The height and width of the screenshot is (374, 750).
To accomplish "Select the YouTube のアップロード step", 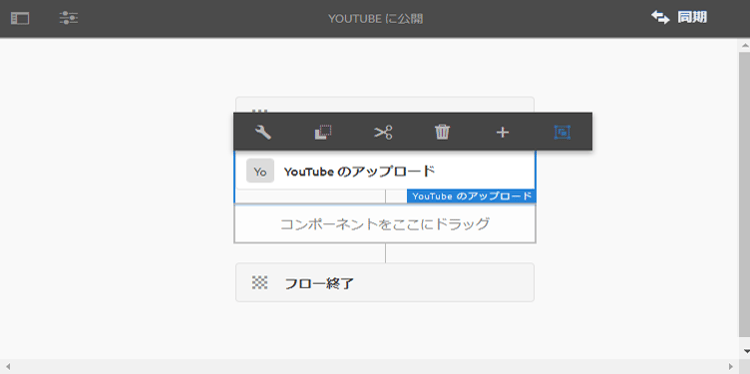I will tap(385, 171).
